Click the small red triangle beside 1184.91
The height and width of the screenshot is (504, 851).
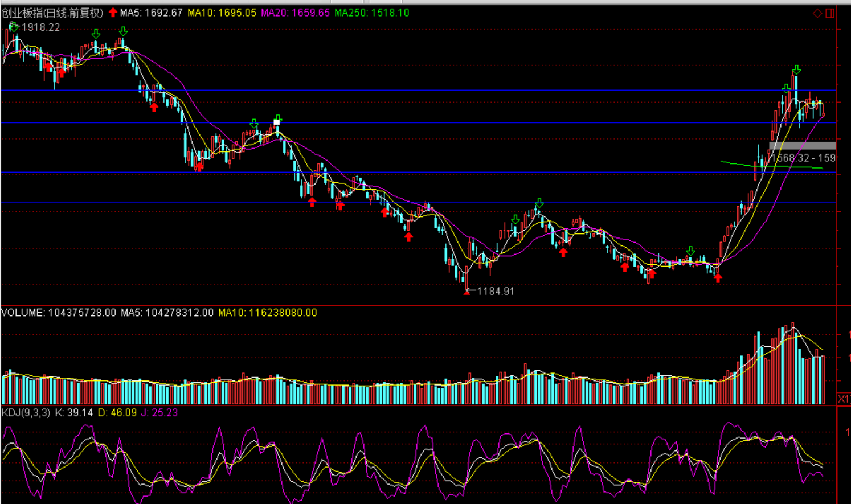coord(467,292)
